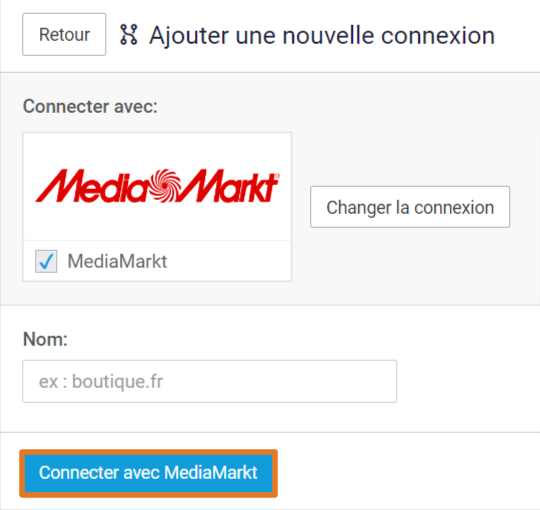
Task: Click the registered trademark symbol on the logo
Action: tap(278, 175)
